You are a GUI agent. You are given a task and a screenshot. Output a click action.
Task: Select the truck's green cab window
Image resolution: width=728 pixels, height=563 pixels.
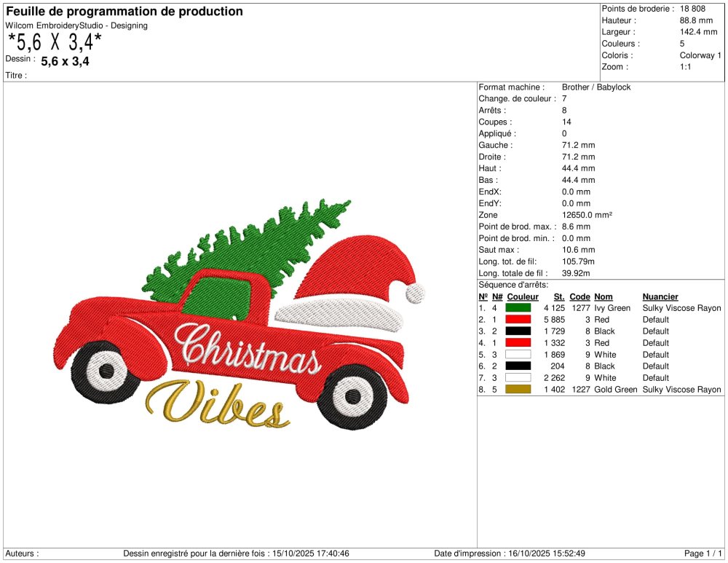coord(218,295)
